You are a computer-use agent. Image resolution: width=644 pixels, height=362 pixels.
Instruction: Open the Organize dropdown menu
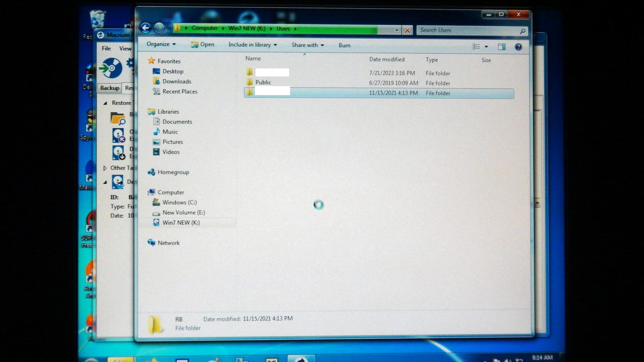[x=161, y=44]
